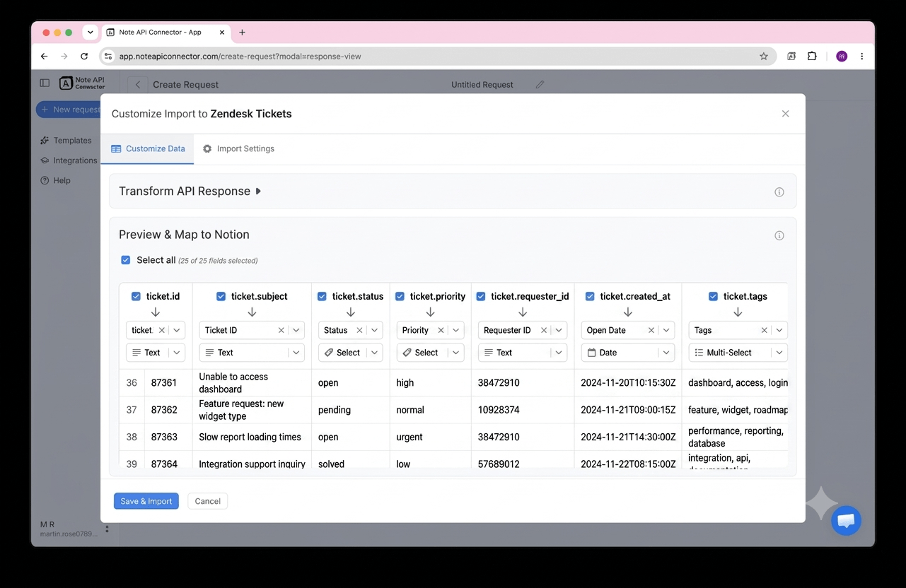Image resolution: width=906 pixels, height=588 pixels.
Task: Bookmark this page with the star icon
Action: point(764,57)
